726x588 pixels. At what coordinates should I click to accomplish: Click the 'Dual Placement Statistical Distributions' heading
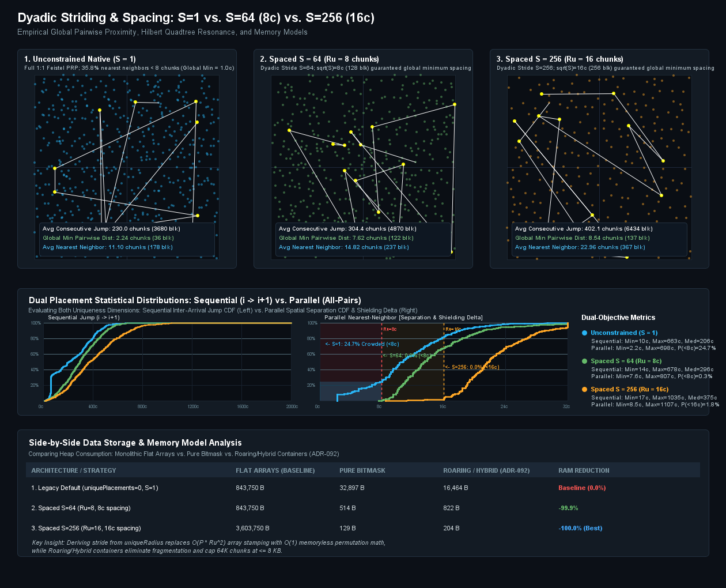click(195, 300)
